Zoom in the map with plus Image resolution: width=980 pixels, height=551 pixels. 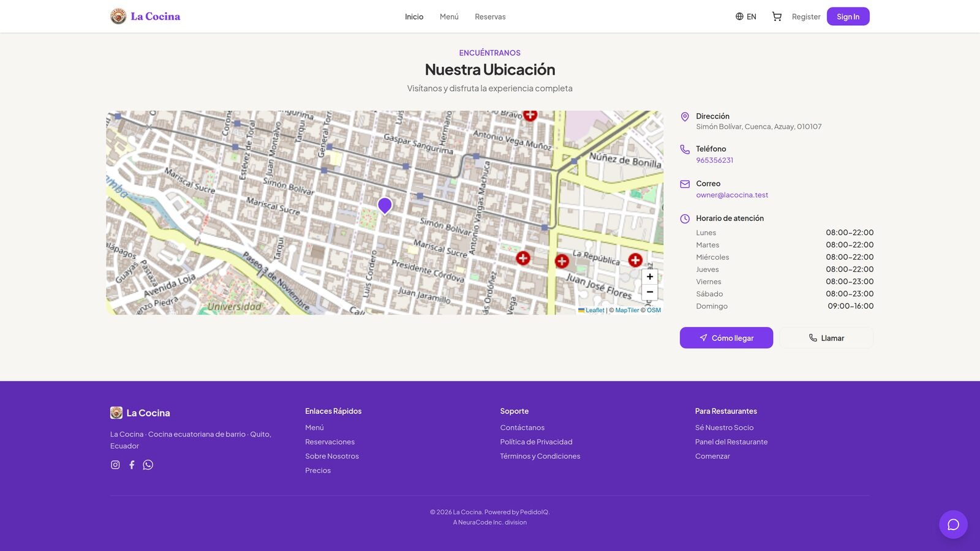point(650,277)
